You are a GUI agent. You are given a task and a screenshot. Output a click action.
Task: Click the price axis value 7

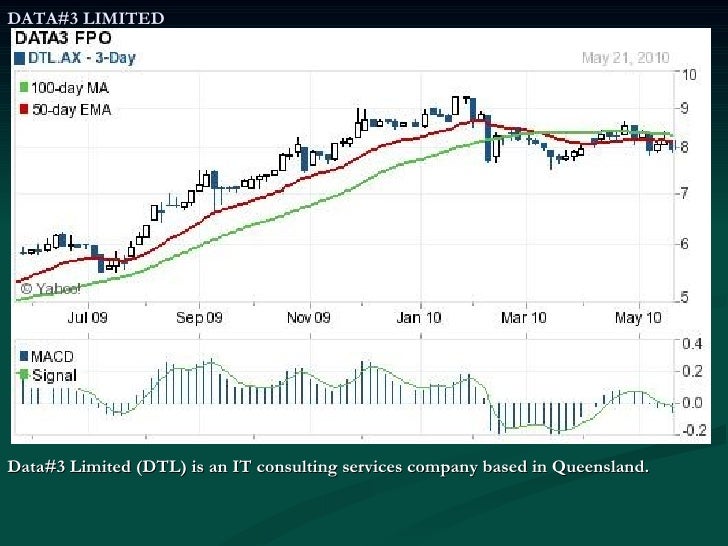pyautogui.click(x=684, y=193)
